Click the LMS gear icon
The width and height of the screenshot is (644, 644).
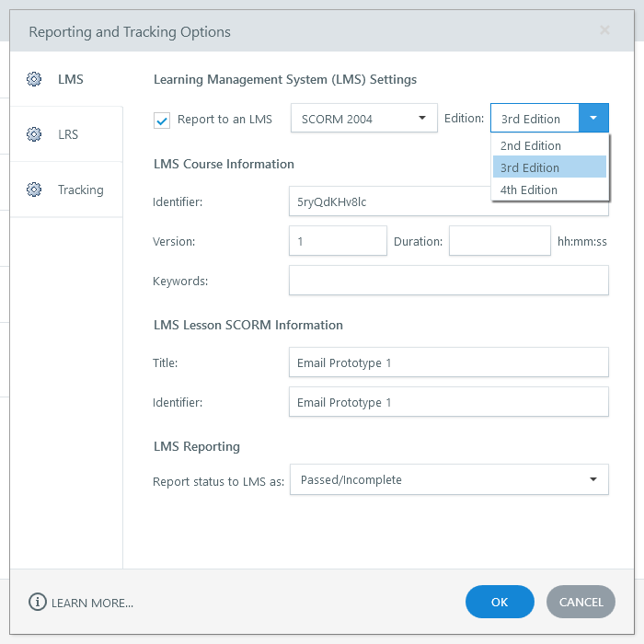(34, 79)
